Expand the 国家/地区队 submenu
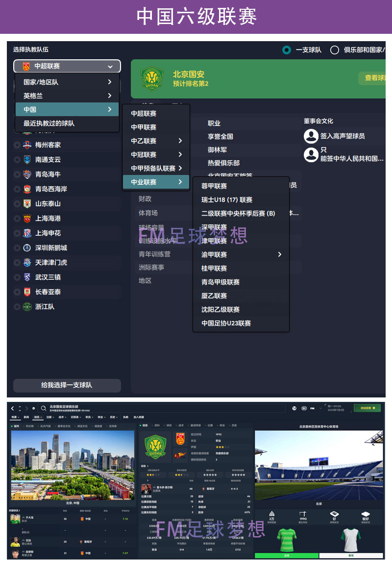392x567 pixels. coord(67,82)
